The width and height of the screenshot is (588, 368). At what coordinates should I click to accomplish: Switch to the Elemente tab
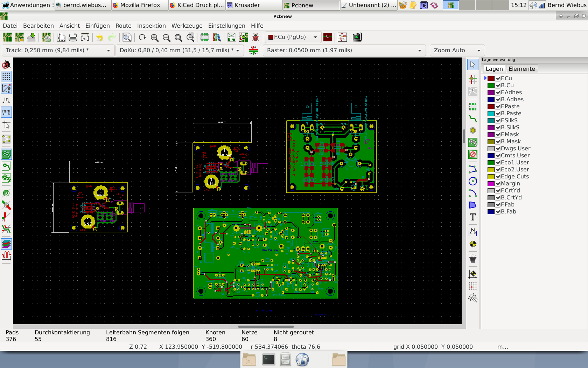(521, 69)
